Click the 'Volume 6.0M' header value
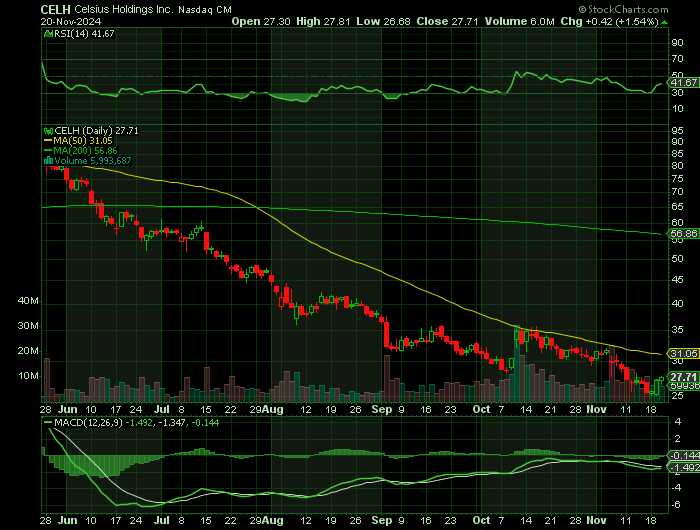Viewport: 700px width, 530px height. point(520,21)
